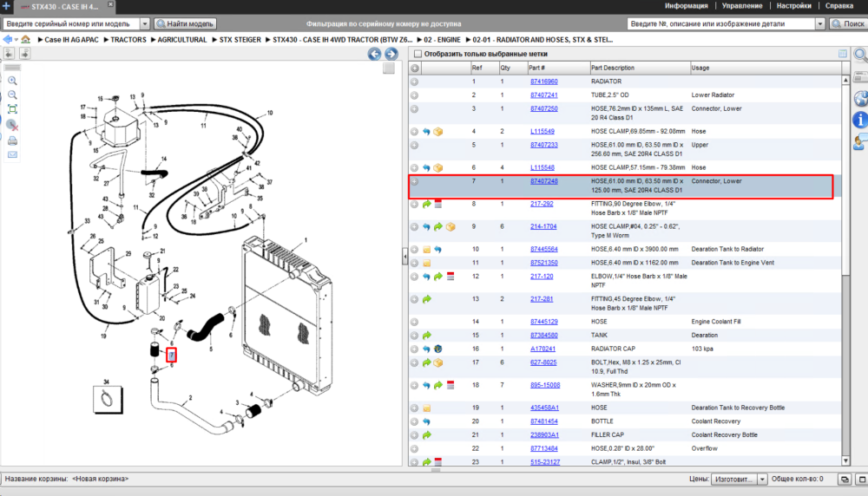Screen dimensions: 868x496
Task: Open part number A170241 link
Action: pos(542,349)
